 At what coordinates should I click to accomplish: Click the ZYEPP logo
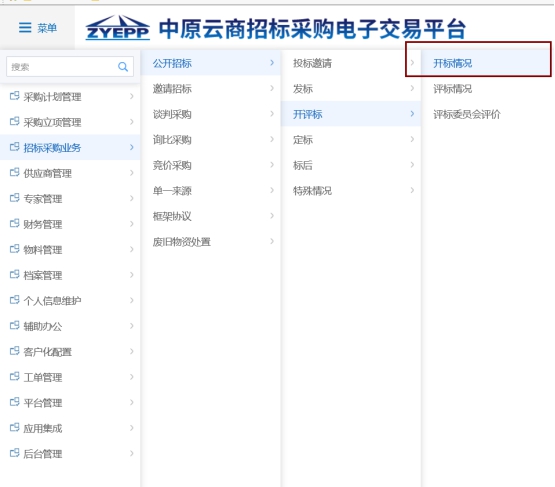click(118, 27)
